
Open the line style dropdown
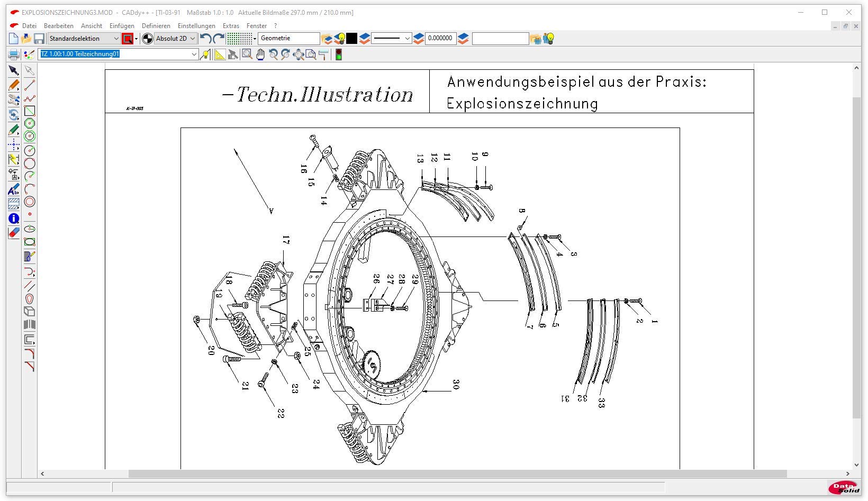click(x=392, y=39)
